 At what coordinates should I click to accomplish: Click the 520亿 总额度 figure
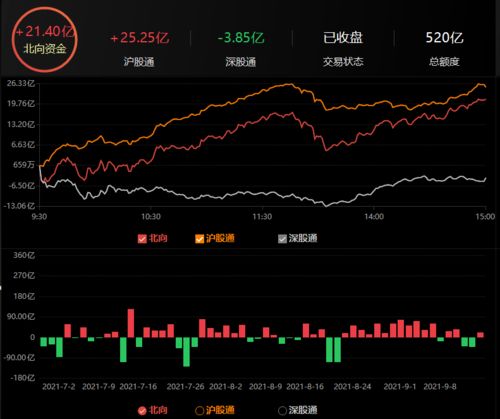coord(444,37)
